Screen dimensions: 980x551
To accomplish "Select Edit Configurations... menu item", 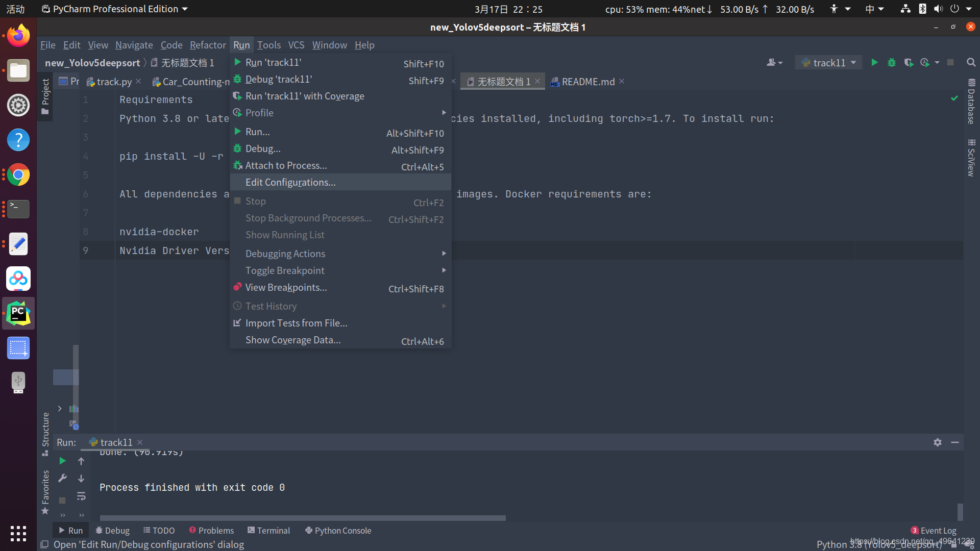I will pos(340,182).
